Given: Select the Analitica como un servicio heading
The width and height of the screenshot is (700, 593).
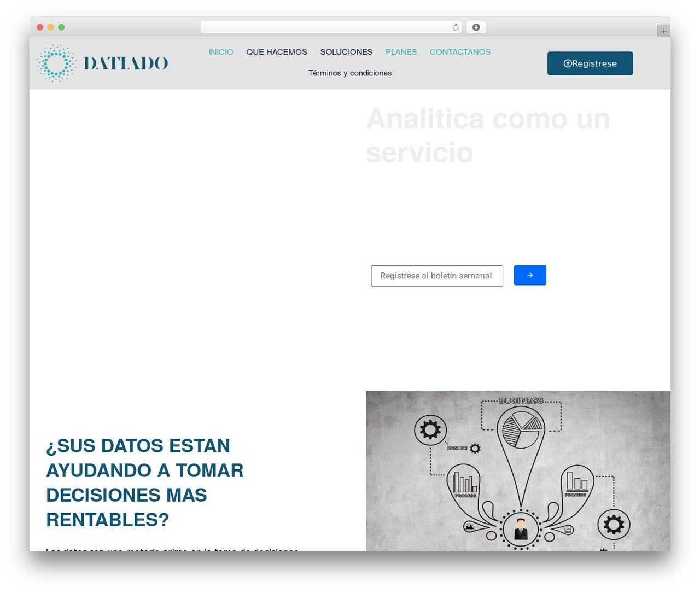Looking at the screenshot, I should (488, 135).
